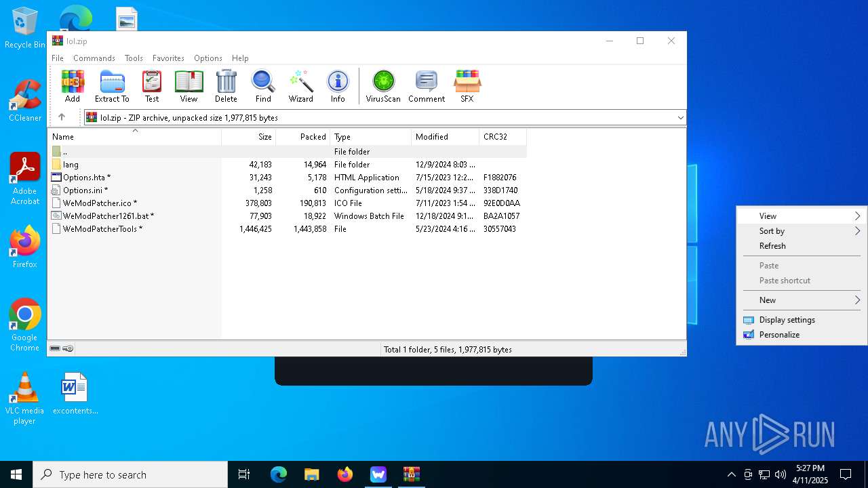Open the Find magnifier icon

pos(263,86)
